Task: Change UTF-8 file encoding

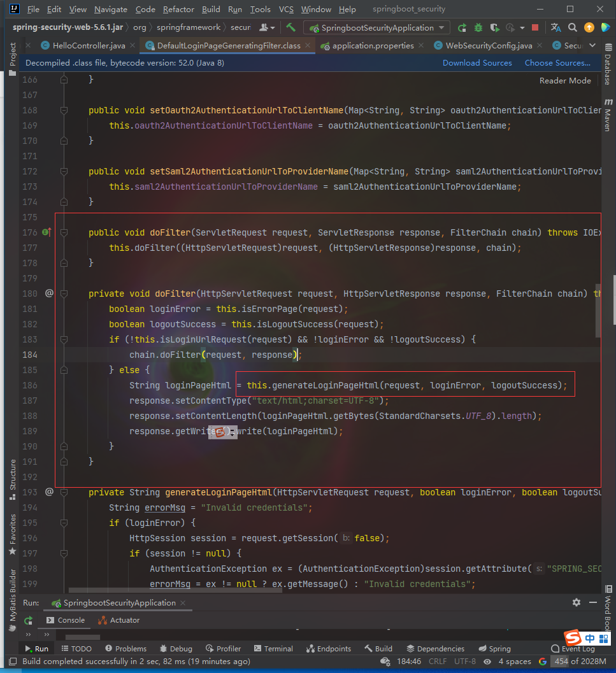Action: tap(465, 662)
